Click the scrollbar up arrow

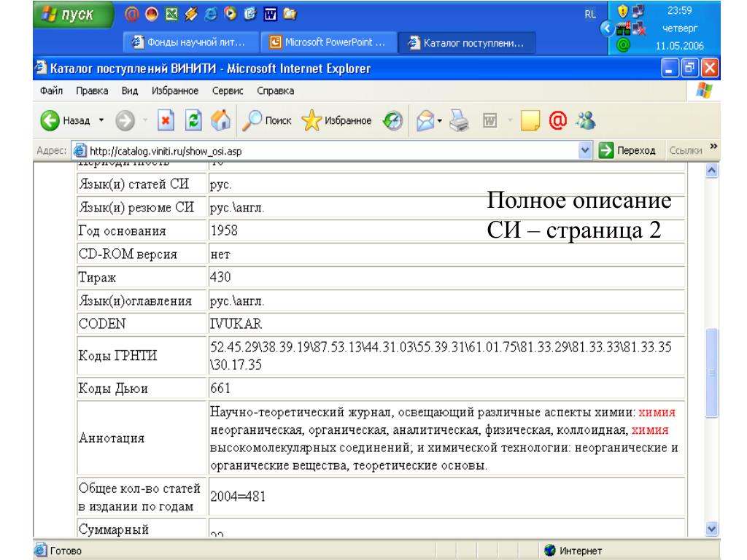pos(711,171)
